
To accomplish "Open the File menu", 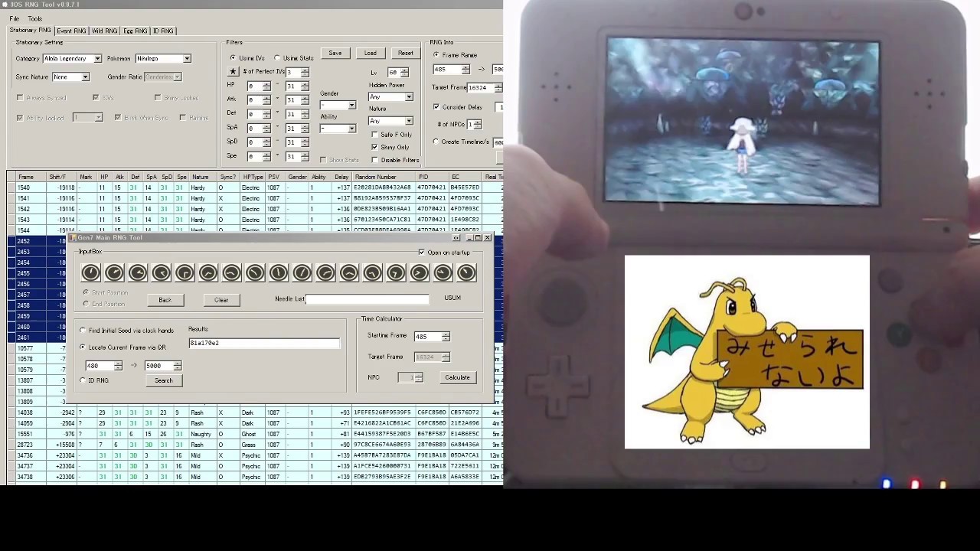I will coord(15,18).
